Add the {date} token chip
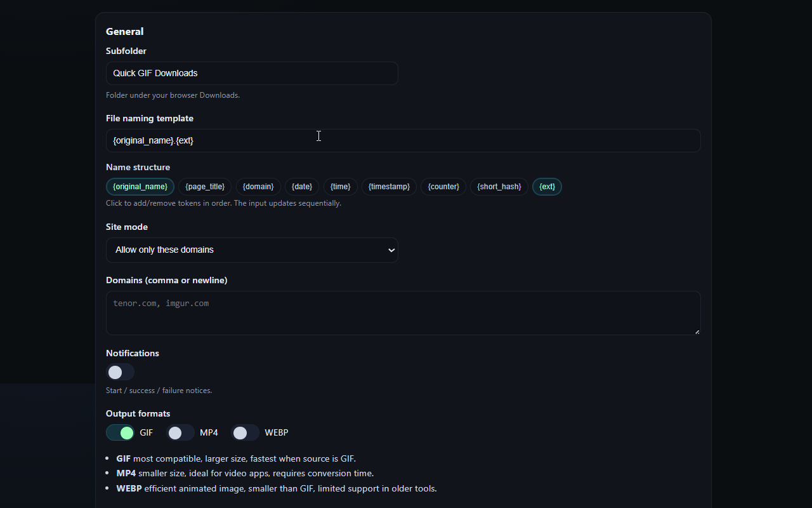 click(302, 187)
